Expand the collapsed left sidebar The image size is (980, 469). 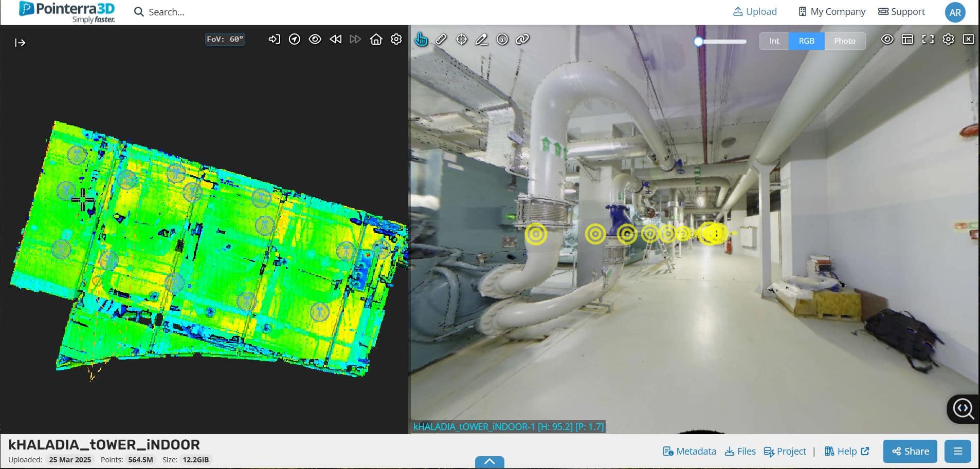tap(20, 43)
